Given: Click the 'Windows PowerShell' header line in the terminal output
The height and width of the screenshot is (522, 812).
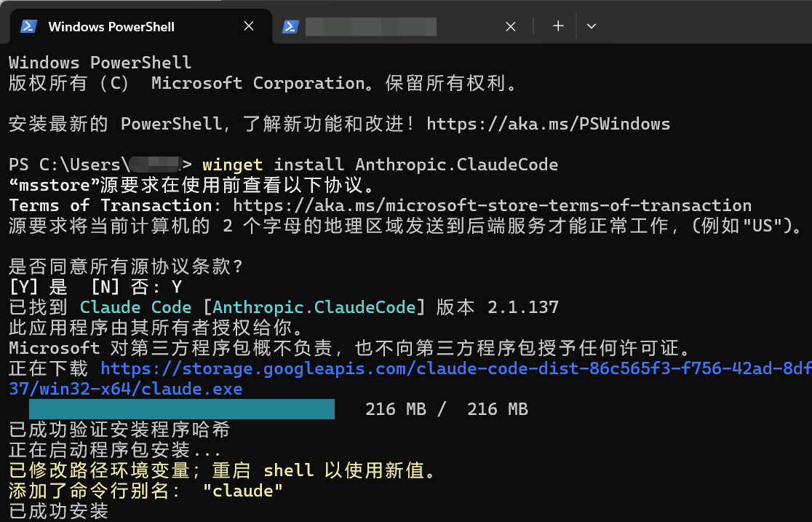Looking at the screenshot, I should coord(100,63).
